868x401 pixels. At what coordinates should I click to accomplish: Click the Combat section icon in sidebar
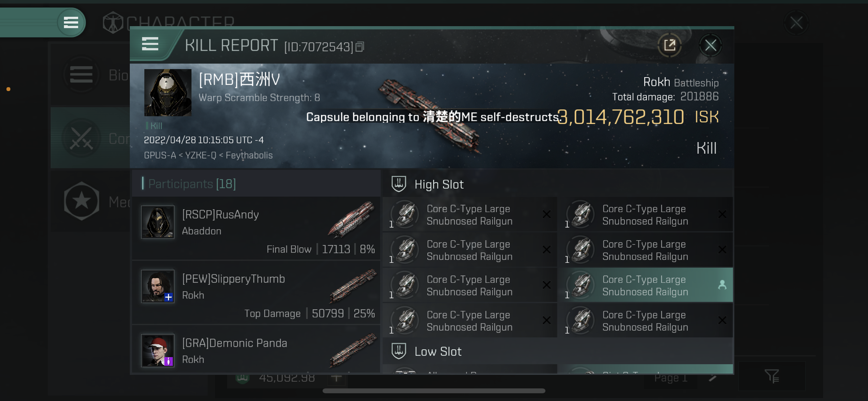point(82,137)
